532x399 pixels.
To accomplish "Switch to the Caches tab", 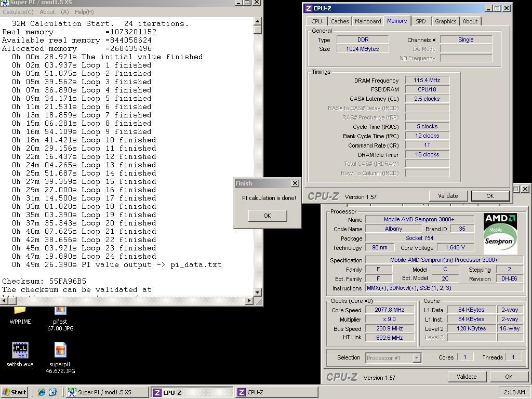I will click(x=340, y=21).
